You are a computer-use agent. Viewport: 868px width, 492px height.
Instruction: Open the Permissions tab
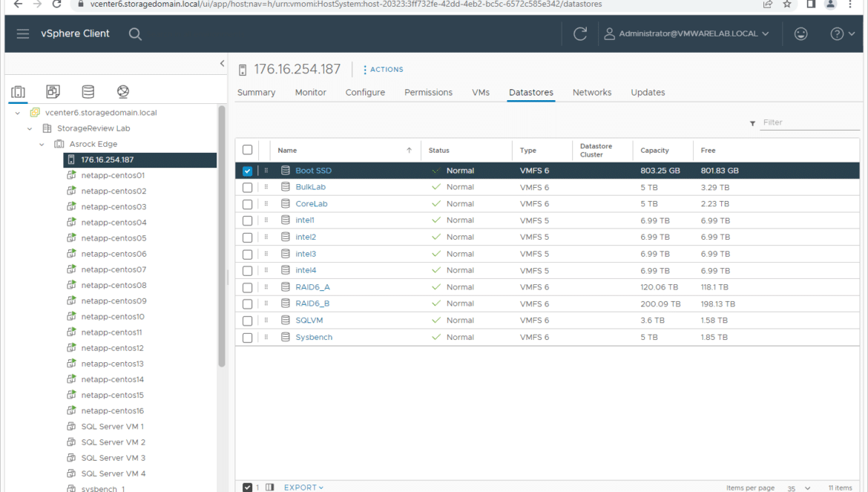coord(429,93)
